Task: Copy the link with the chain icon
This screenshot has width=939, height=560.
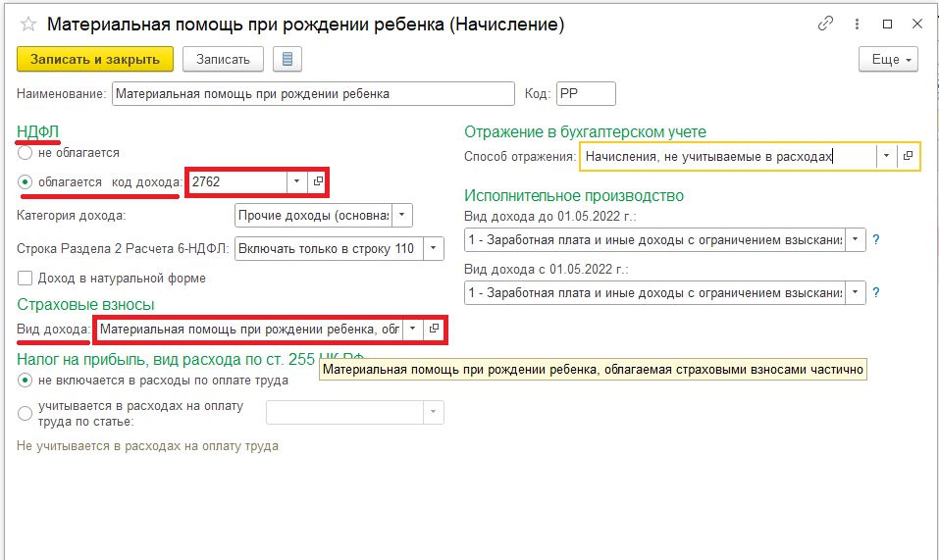Action: [825, 24]
